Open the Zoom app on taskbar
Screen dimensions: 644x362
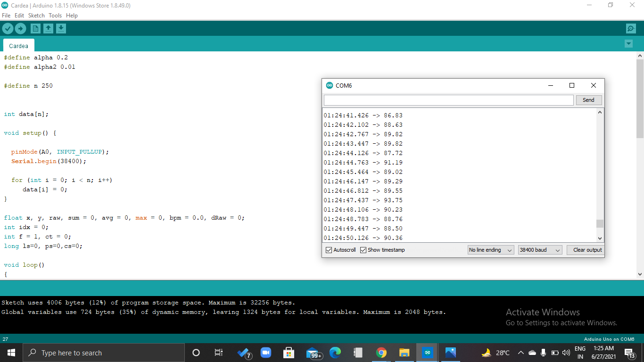(x=265, y=353)
